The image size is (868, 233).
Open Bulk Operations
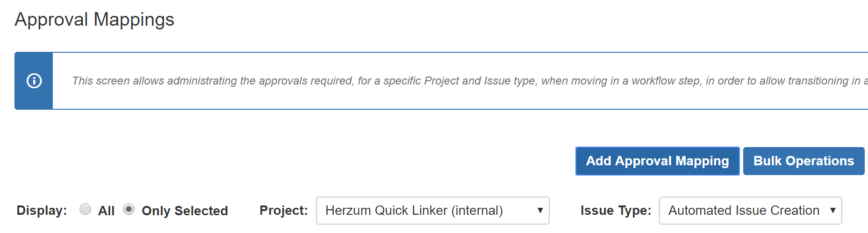click(x=803, y=161)
